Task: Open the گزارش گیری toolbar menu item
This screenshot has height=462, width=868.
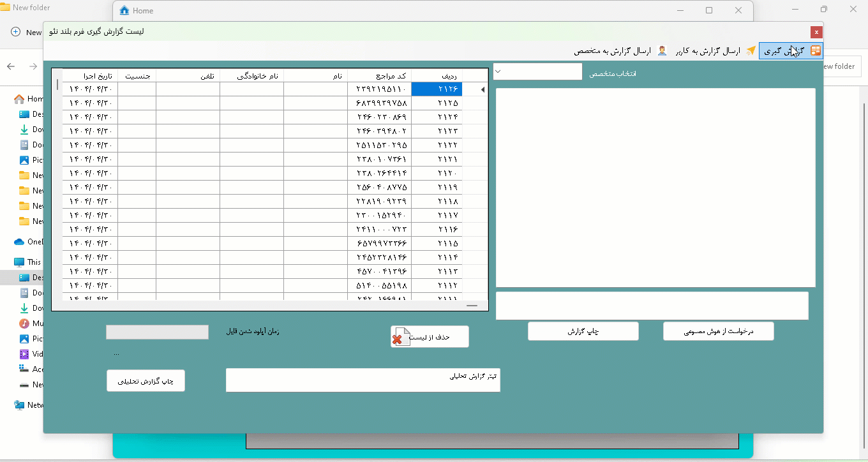Action: (790, 51)
